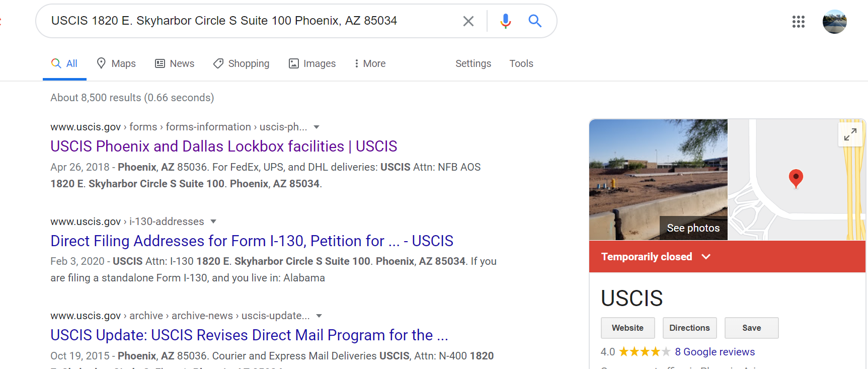This screenshot has width=868, height=369.
Task: Open the Google account profile avatar
Action: [x=834, y=22]
